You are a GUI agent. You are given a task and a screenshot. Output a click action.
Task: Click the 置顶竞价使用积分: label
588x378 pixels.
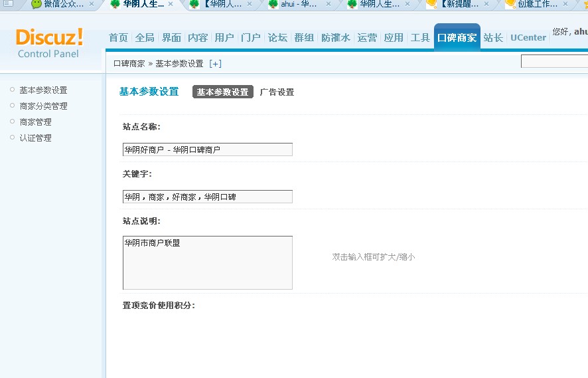click(x=159, y=306)
